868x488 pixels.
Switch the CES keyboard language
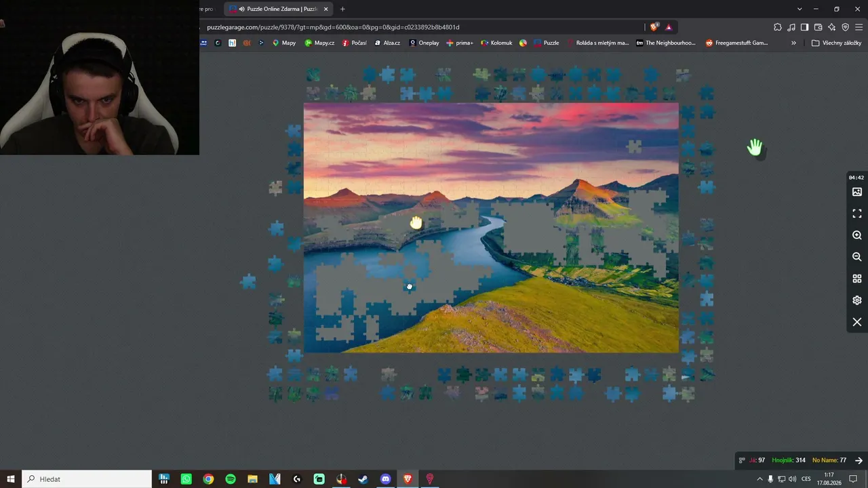806,479
